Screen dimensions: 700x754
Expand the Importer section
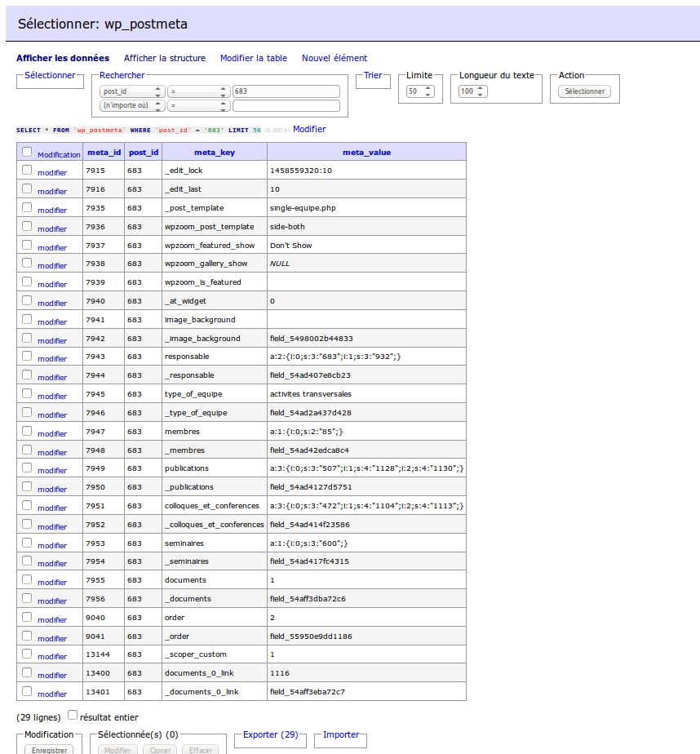click(341, 734)
